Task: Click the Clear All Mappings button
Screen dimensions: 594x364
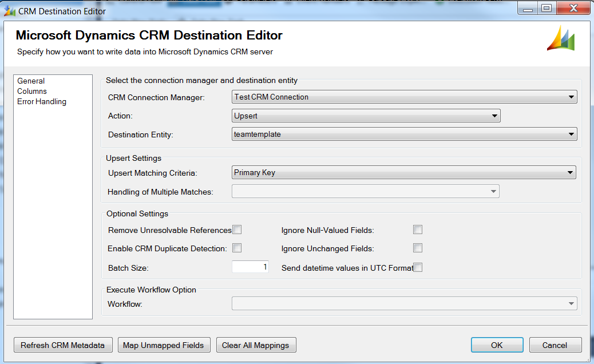Action: (x=256, y=345)
